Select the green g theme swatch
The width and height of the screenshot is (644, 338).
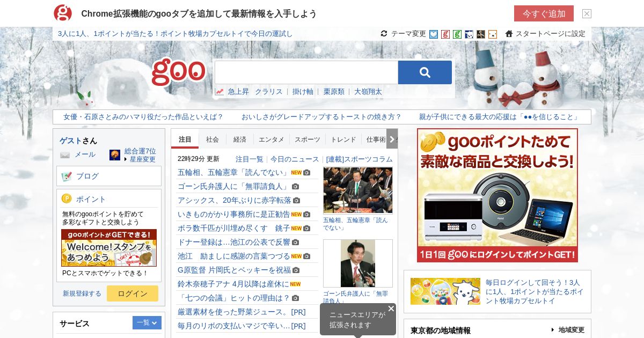pos(457,34)
